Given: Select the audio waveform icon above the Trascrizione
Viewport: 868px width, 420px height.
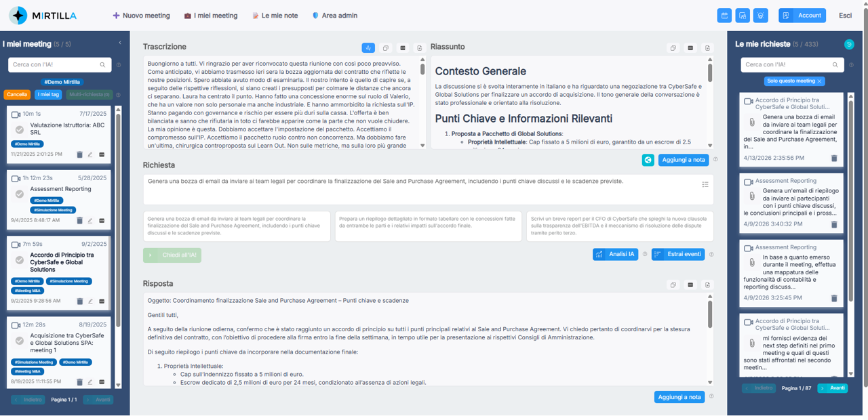Looking at the screenshot, I should [368, 47].
